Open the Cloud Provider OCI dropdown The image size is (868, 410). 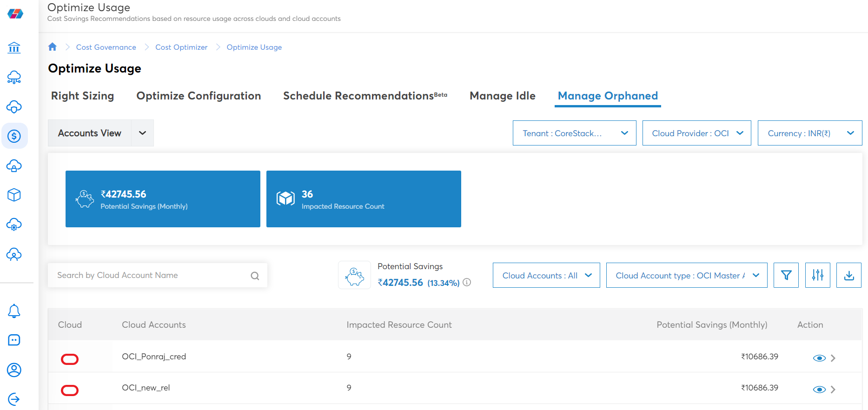[696, 133]
